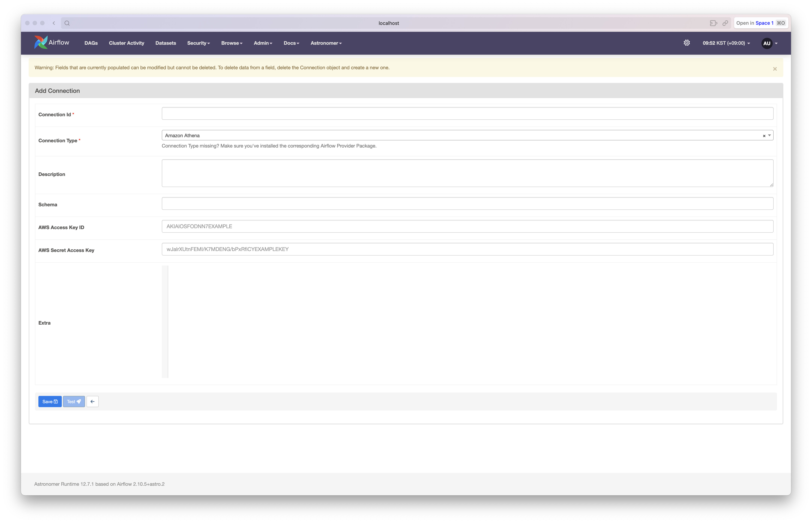The height and width of the screenshot is (523, 812).
Task: Click the Test connection button
Action: [74, 401]
